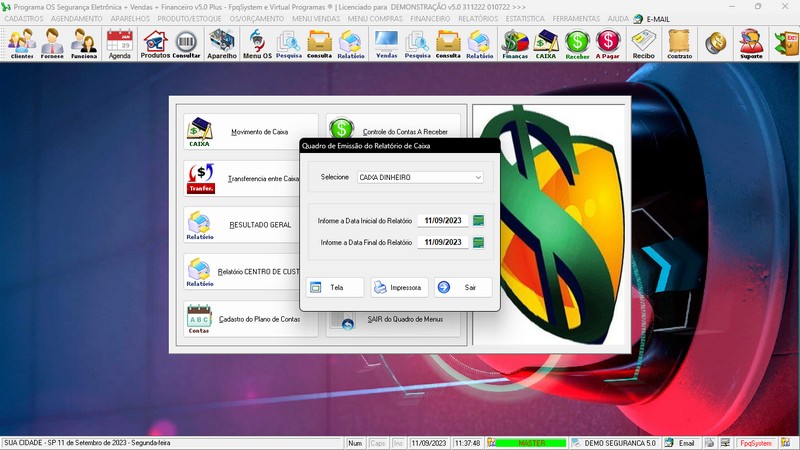Screen dimensions: 800x450
Task: Click the Impressora button
Action: click(399, 287)
